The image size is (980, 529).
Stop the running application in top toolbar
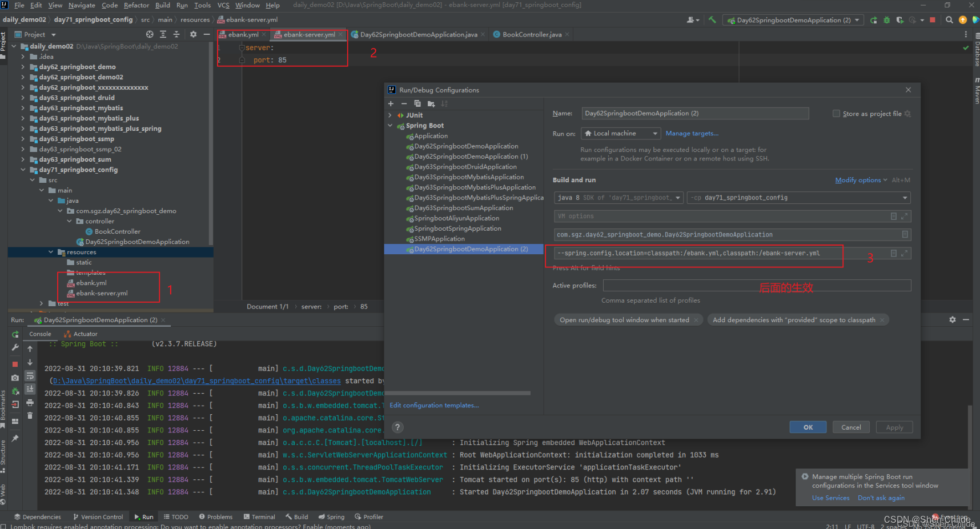[933, 20]
